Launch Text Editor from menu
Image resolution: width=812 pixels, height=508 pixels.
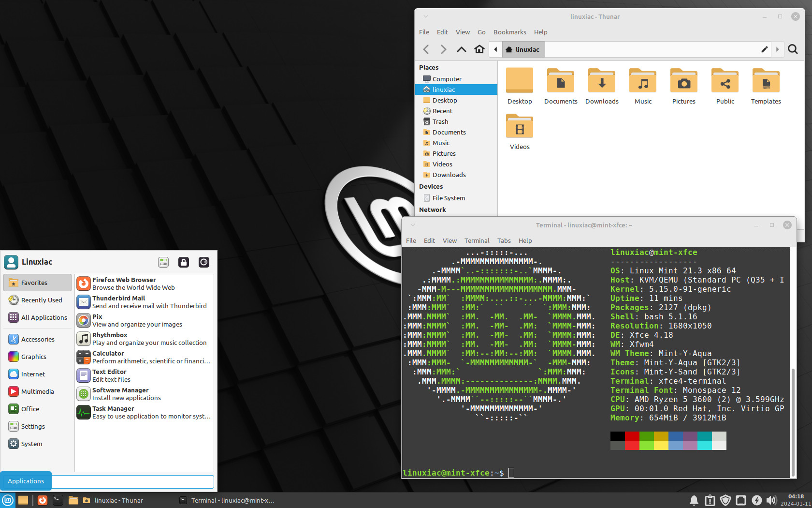(x=144, y=375)
